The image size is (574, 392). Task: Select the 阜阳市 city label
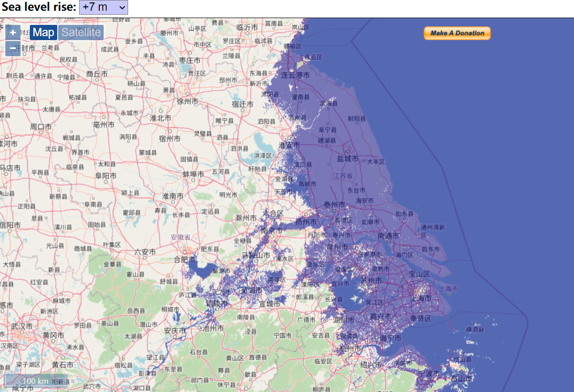coord(106,175)
